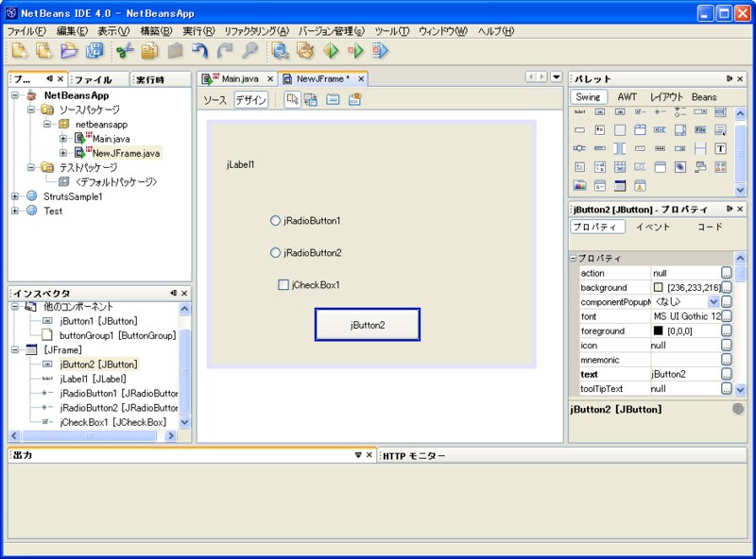The image size is (756, 559).
Task: Open the componentPopupMenu dropdown
Action: [x=713, y=302]
